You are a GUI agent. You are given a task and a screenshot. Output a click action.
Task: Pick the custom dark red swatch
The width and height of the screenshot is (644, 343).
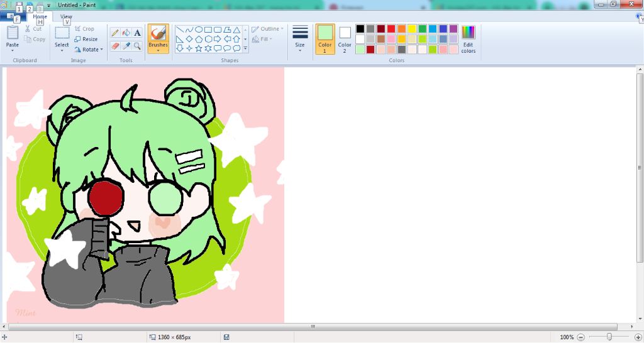(370, 49)
